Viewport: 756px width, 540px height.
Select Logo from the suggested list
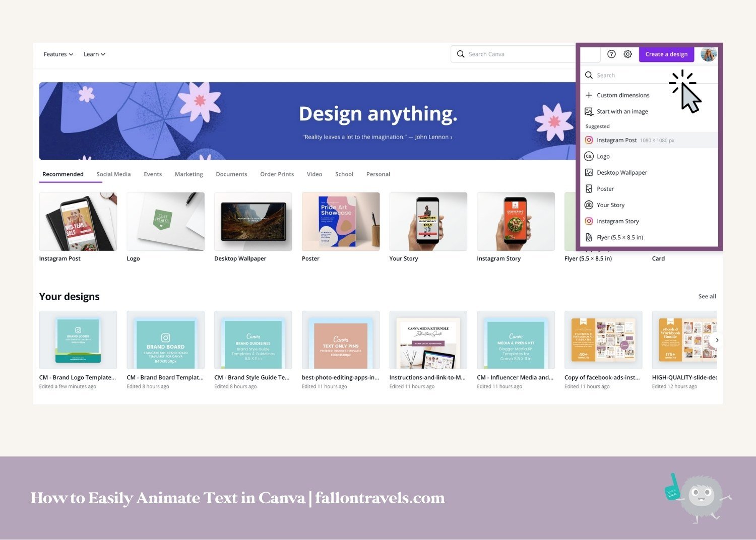click(x=649, y=156)
